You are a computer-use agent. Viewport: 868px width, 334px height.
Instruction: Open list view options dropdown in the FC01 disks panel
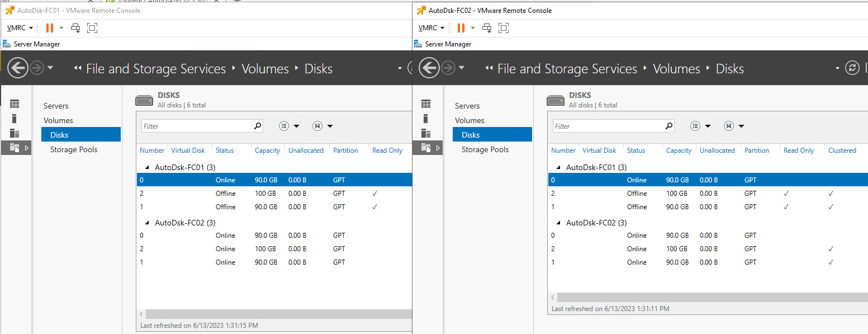pos(290,126)
